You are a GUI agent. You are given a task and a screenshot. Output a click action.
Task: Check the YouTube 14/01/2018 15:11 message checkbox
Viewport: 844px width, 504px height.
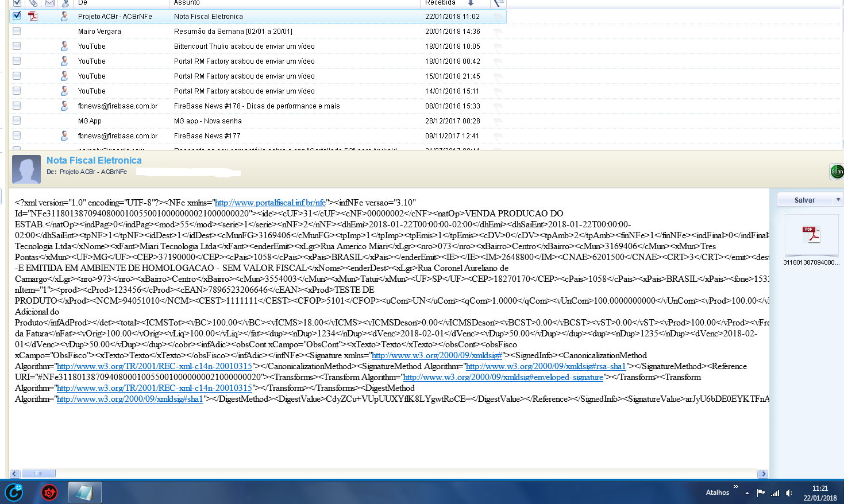click(17, 91)
